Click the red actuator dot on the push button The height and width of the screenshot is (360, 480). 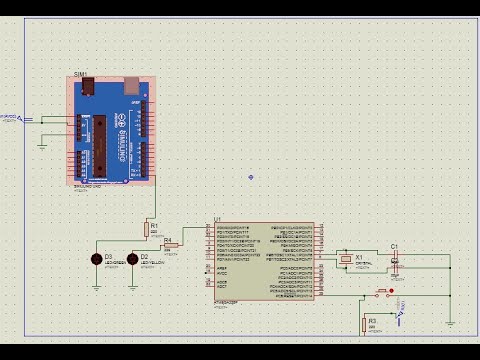coord(392,291)
